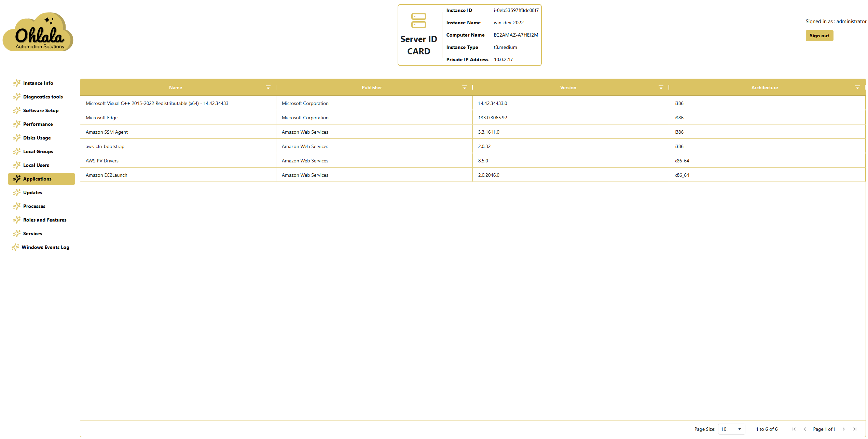Screen dimensions: 868x439
Task: Click the sparkle icon beside Diagnostics tools
Action: [17, 97]
